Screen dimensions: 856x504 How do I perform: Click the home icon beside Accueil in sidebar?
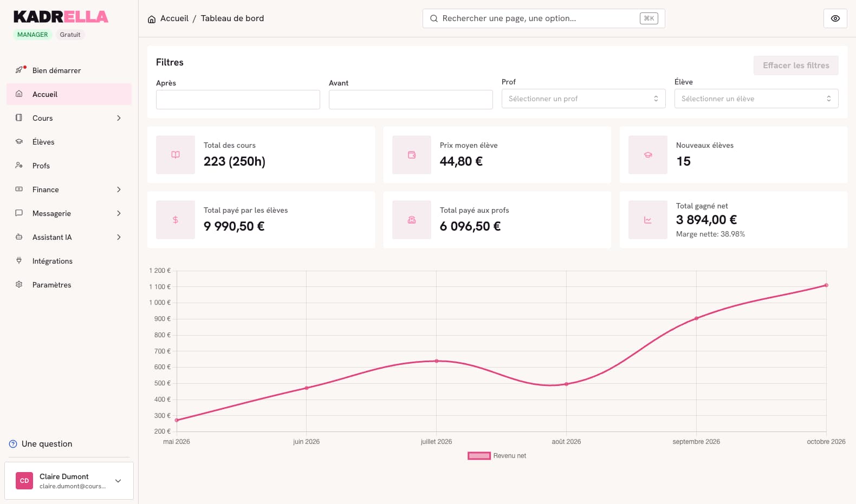[x=19, y=94]
